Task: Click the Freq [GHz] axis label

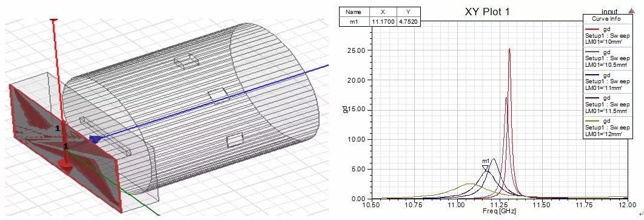Action: point(499,211)
